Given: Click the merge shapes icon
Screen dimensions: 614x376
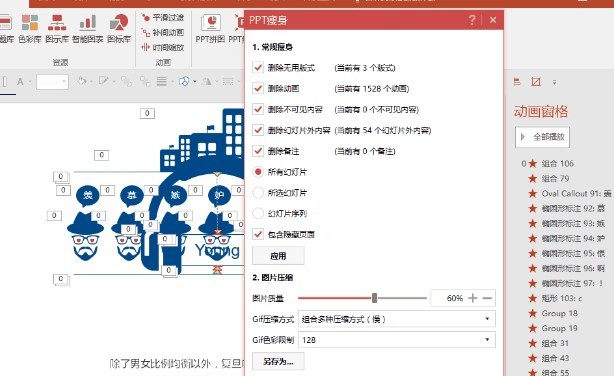Looking at the screenshot, I should coord(184,81).
